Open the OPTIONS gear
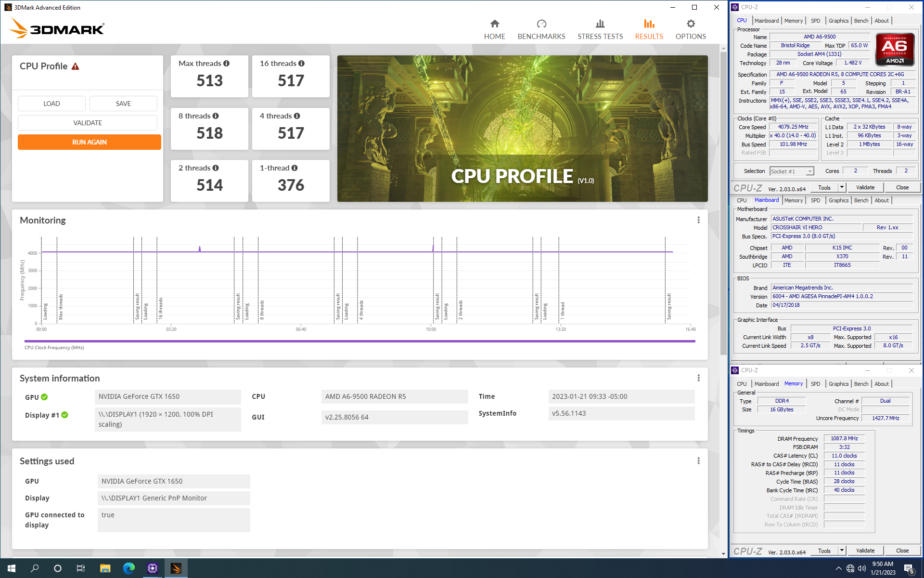 (691, 29)
